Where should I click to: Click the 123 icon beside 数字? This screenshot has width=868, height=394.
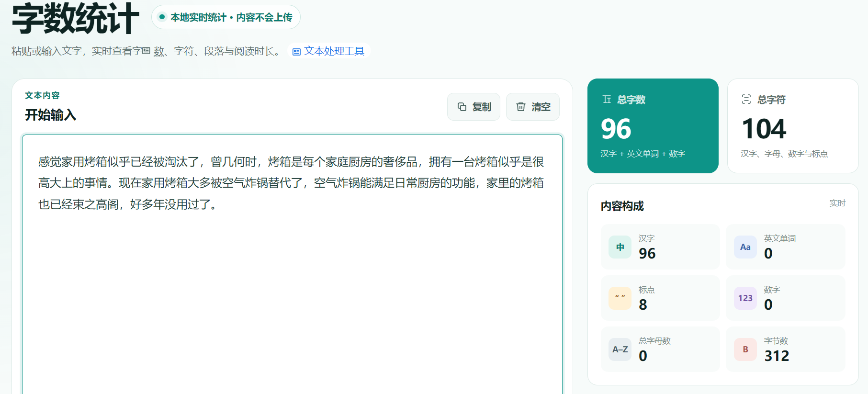point(745,298)
